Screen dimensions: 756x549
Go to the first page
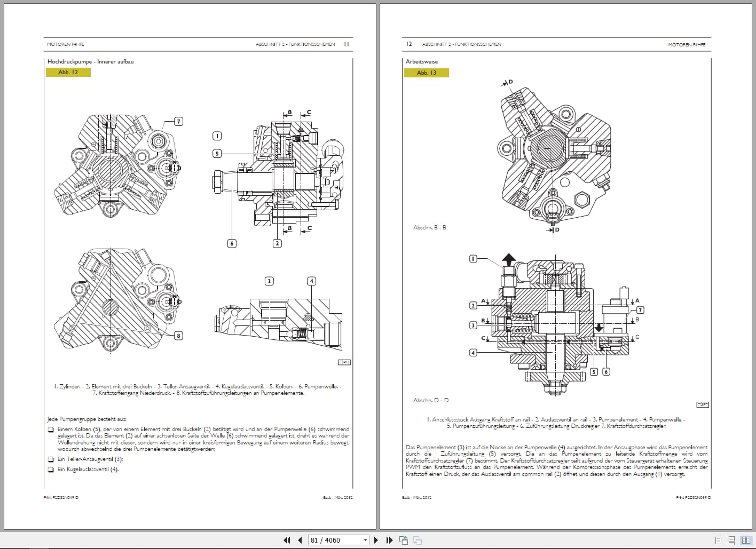[x=287, y=540]
